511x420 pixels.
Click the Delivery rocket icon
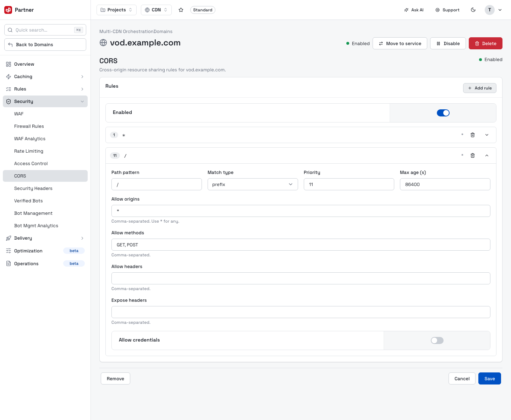9,238
